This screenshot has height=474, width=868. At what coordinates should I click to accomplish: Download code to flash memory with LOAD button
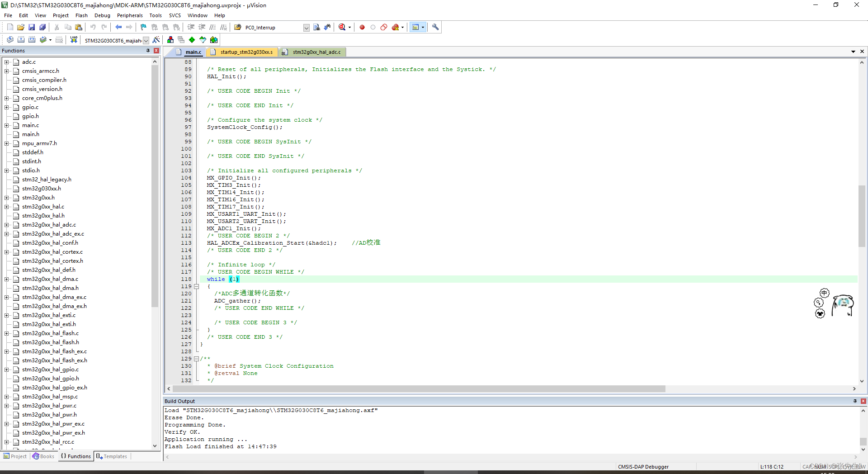click(74, 39)
